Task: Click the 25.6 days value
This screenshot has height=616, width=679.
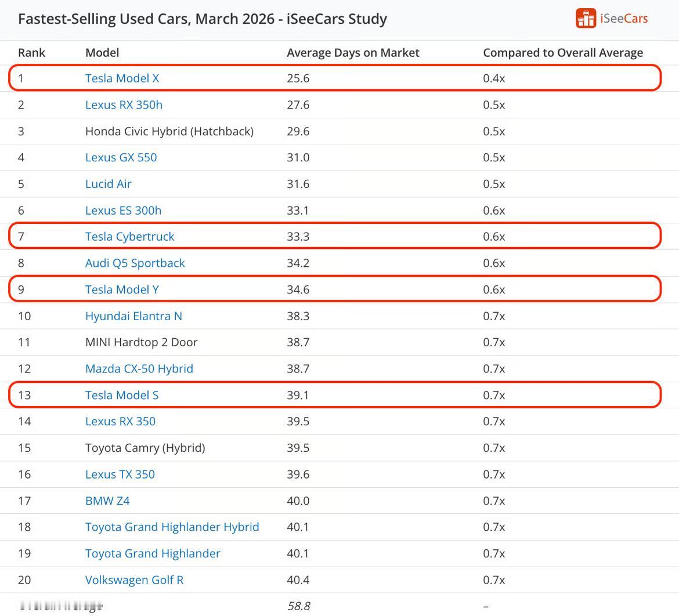Action: pyautogui.click(x=298, y=78)
